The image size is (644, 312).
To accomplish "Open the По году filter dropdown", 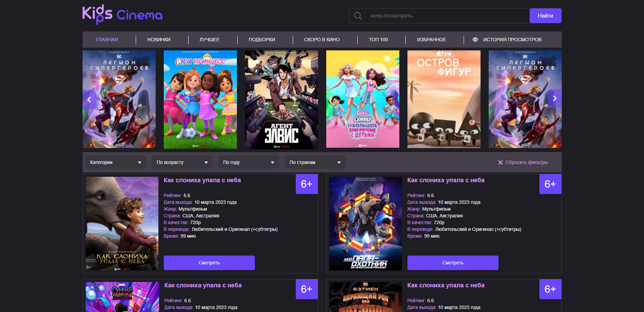I will coord(248,162).
